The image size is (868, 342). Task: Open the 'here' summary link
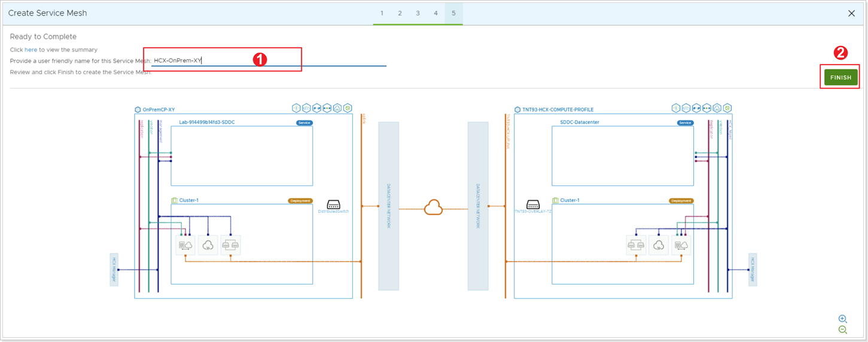pyautogui.click(x=31, y=50)
